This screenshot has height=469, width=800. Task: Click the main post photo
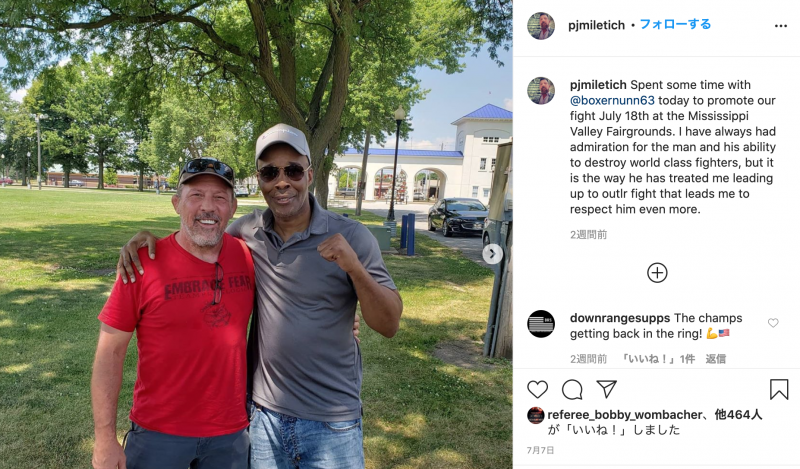(256, 234)
